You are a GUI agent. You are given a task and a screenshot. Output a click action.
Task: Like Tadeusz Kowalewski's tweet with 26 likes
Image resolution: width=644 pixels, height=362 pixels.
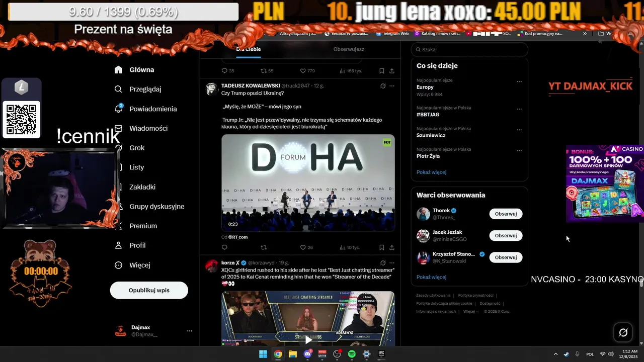point(303,247)
